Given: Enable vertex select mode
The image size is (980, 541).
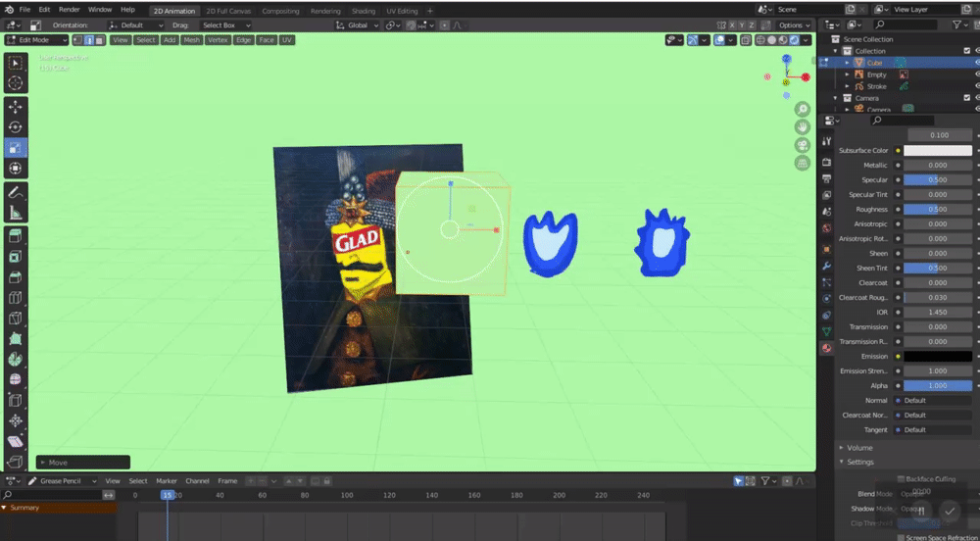Looking at the screenshot, I should (77, 40).
